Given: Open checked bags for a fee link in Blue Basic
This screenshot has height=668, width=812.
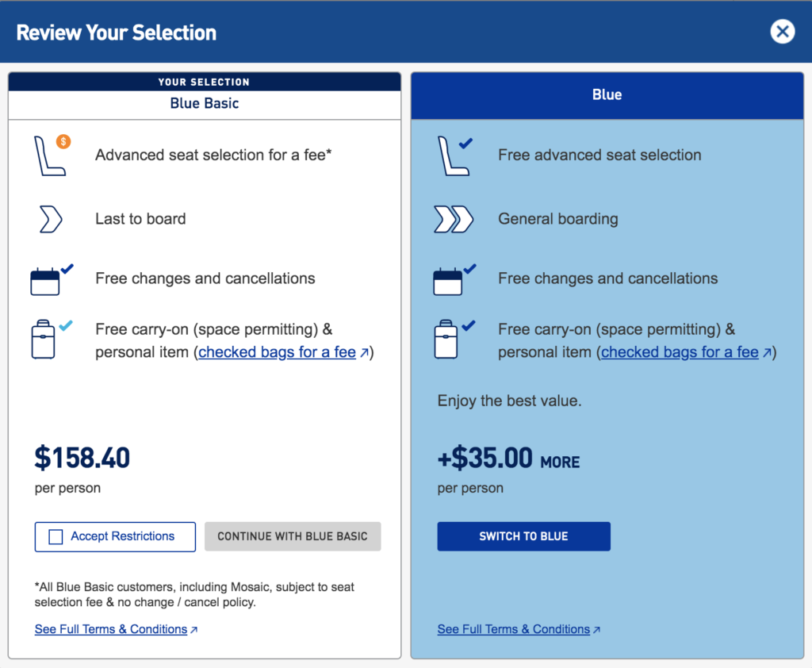Looking at the screenshot, I should tap(277, 351).
